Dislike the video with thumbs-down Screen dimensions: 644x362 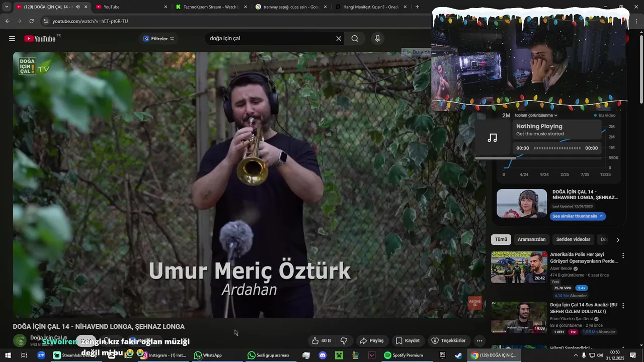[344, 340]
